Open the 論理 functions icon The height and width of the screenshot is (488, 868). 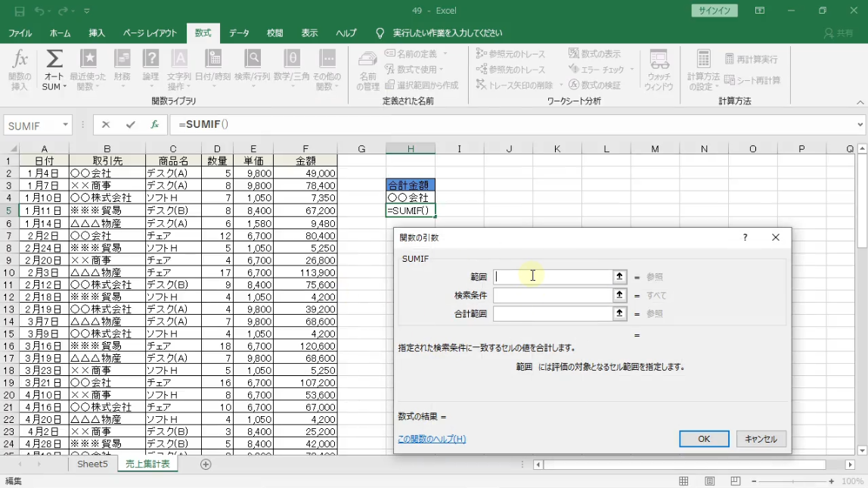[150, 70]
